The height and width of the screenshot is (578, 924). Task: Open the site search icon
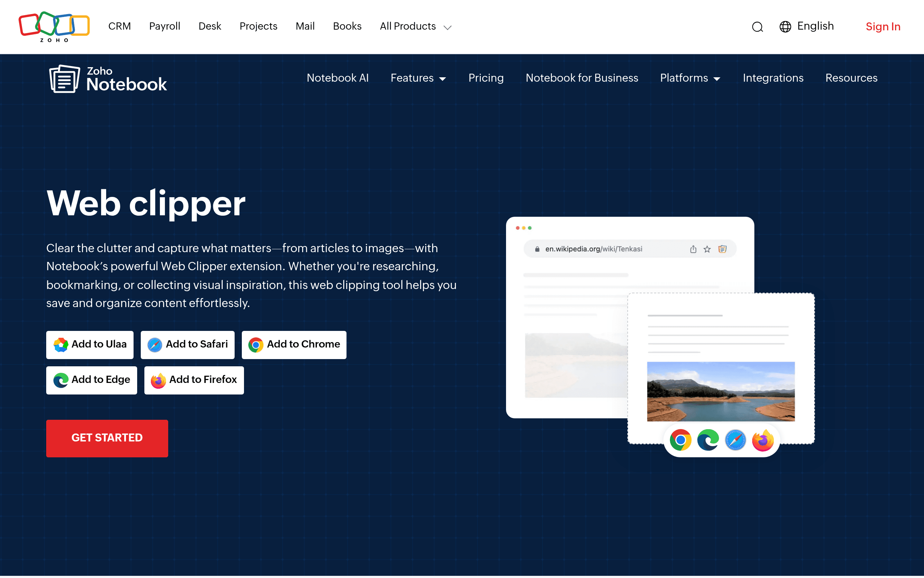(x=758, y=27)
